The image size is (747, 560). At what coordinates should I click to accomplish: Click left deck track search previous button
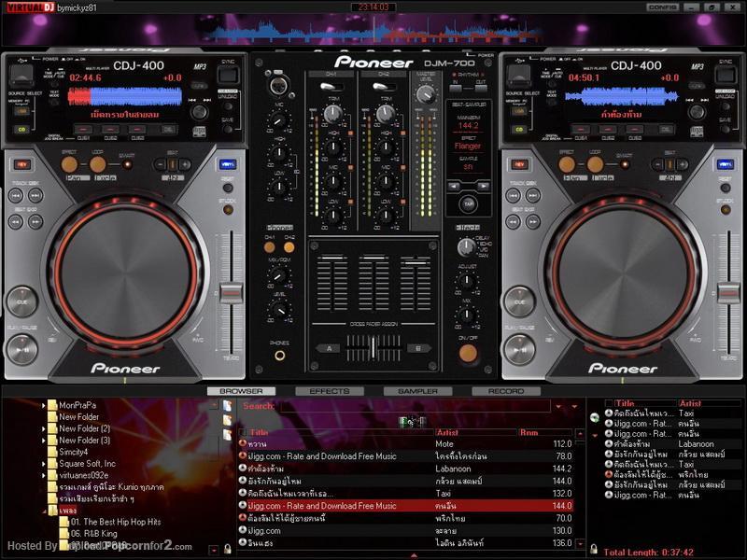point(16,195)
